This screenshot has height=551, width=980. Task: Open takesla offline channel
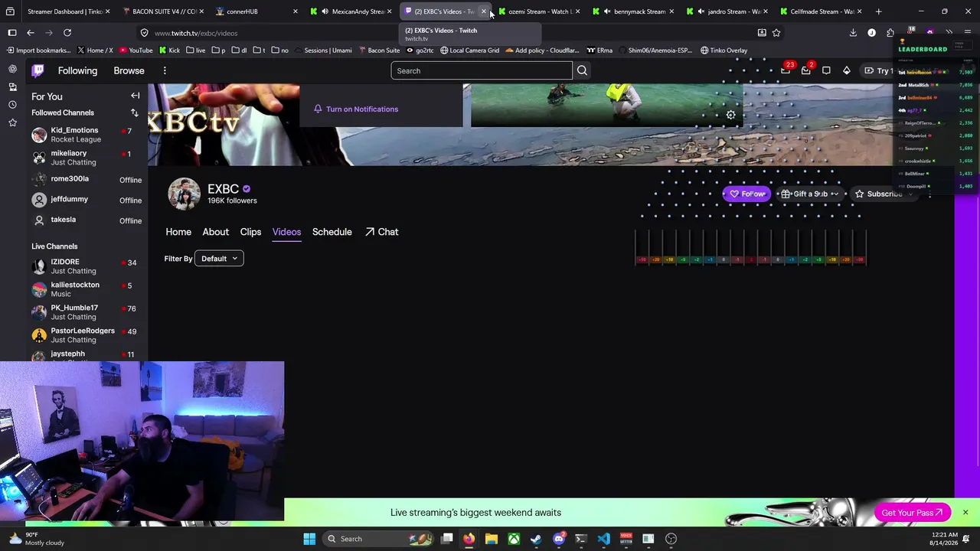[87, 220]
